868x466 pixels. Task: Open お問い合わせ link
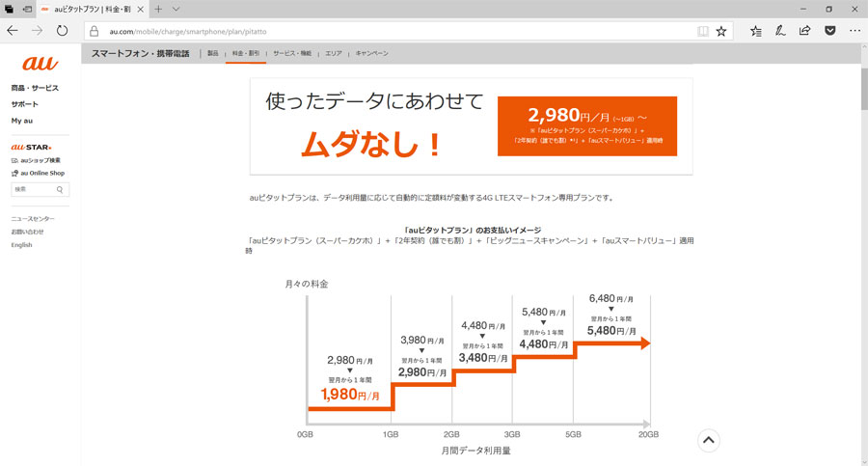tap(27, 232)
